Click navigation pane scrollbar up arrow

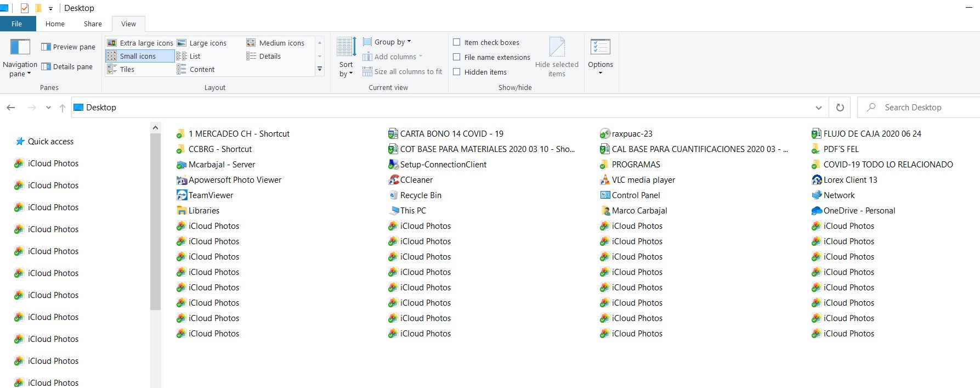coord(155,128)
